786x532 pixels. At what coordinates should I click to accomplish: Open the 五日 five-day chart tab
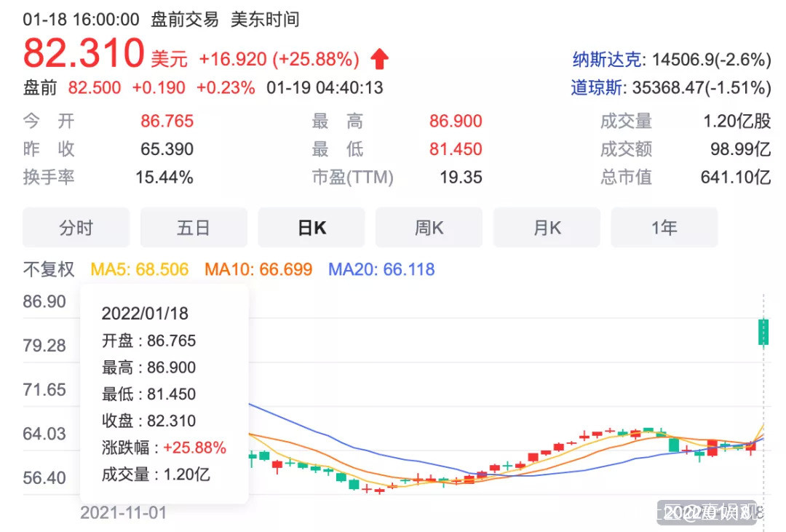pos(194,228)
